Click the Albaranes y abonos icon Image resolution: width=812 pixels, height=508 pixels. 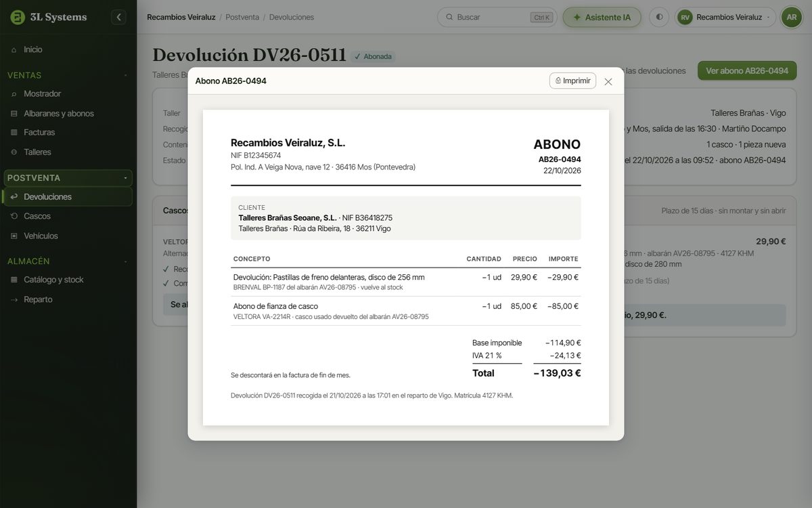tap(14, 113)
